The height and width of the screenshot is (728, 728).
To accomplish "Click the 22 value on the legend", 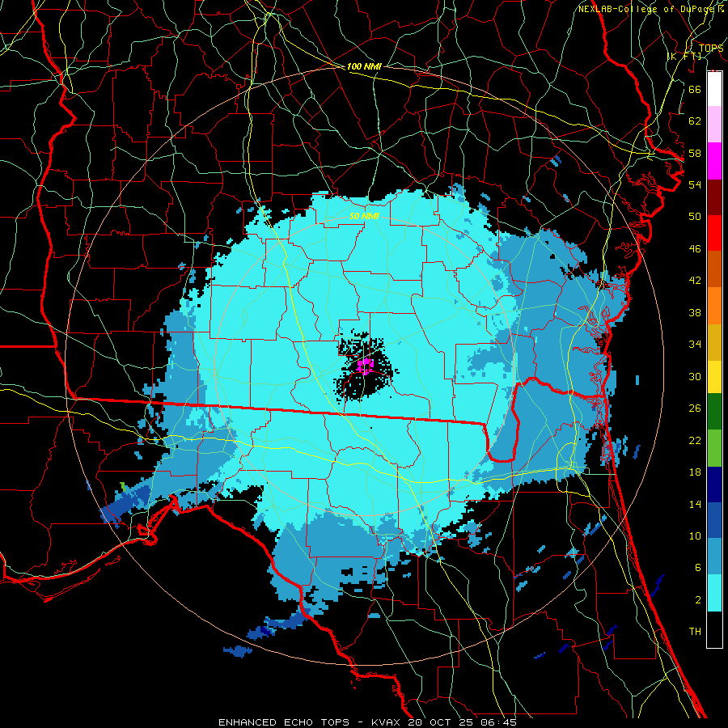I will pyautogui.click(x=695, y=440).
